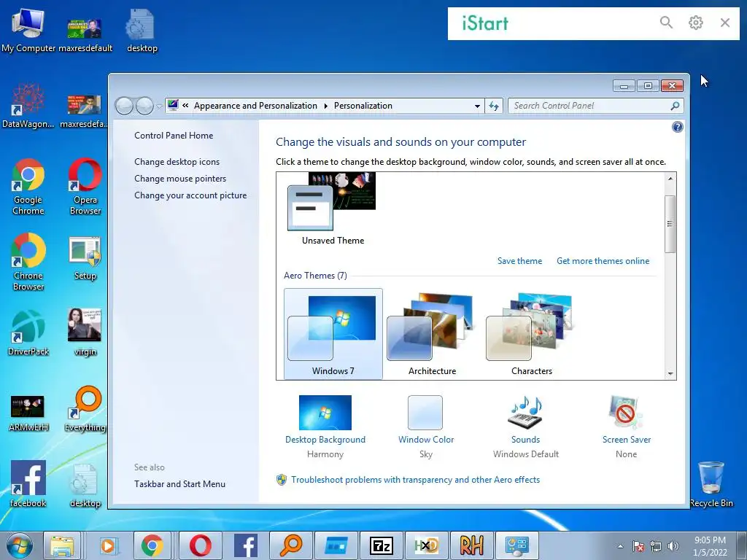Open Screen Saver settings

tap(626, 426)
